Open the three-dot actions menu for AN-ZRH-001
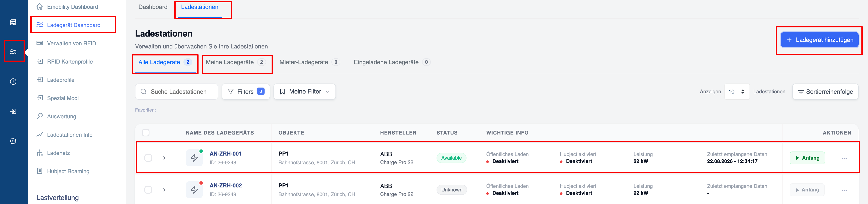868x204 pixels. click(844, 158)
